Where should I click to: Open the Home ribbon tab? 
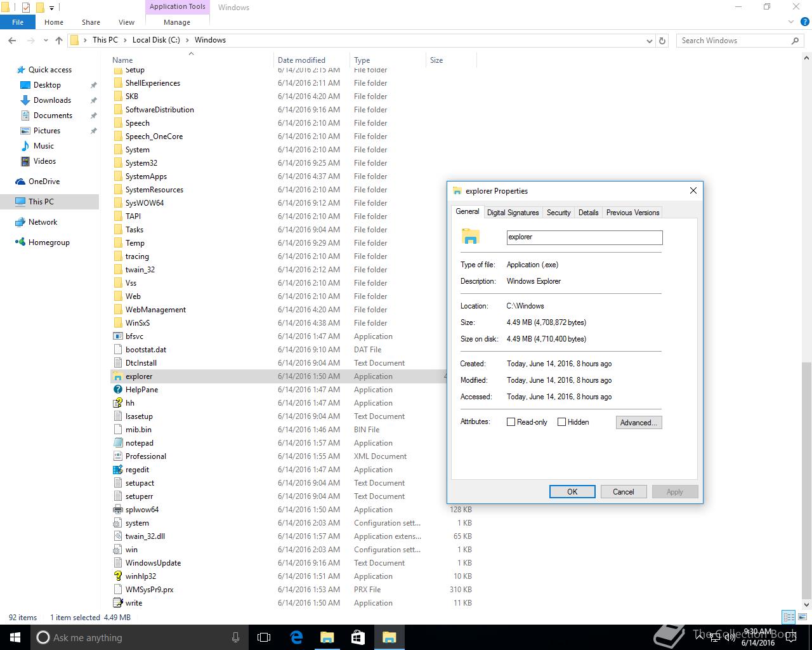click(x=54, y=22)
